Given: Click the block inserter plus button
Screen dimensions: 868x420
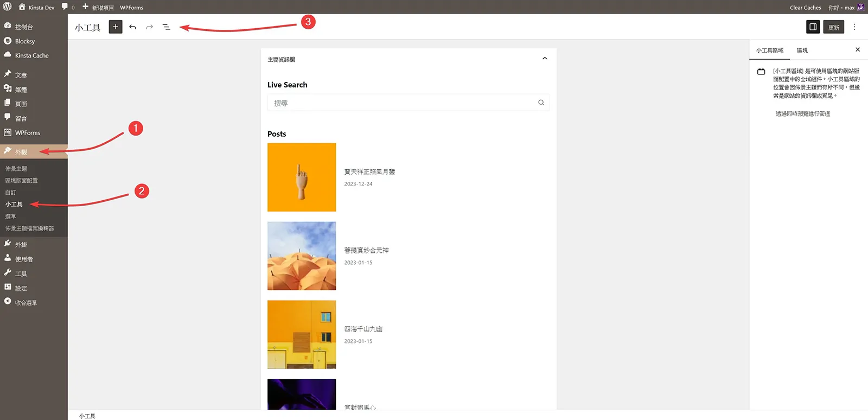Looking at the screenshot, I should click(x=116, y=27).
